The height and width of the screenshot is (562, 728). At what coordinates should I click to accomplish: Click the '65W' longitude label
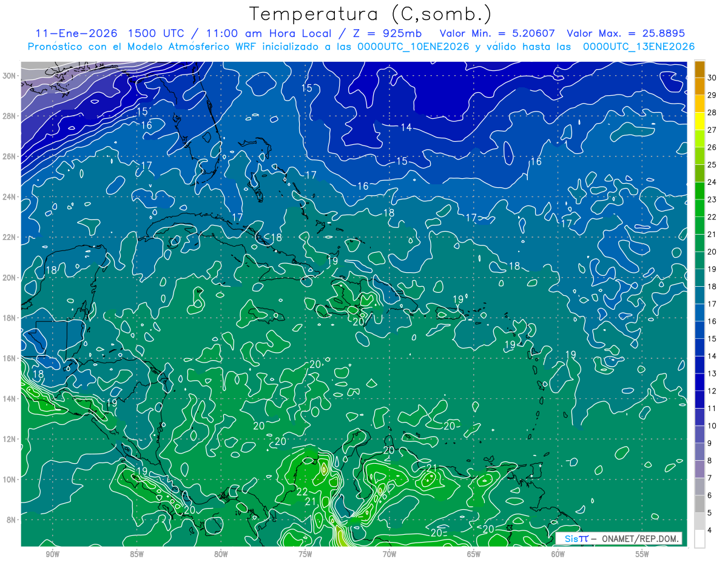474,554
